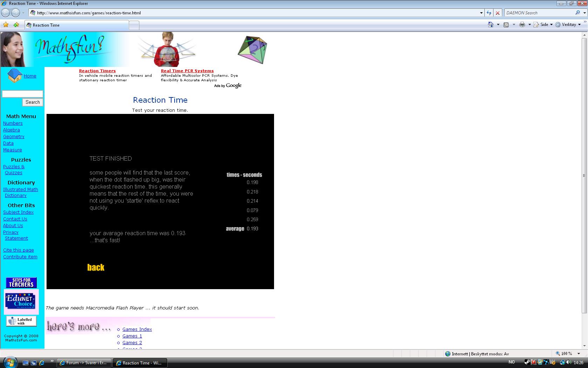Viewport: 588px width, 368px height.
Task: Open the Verktøy (Tools) menu dropdown
Action: 568,25
